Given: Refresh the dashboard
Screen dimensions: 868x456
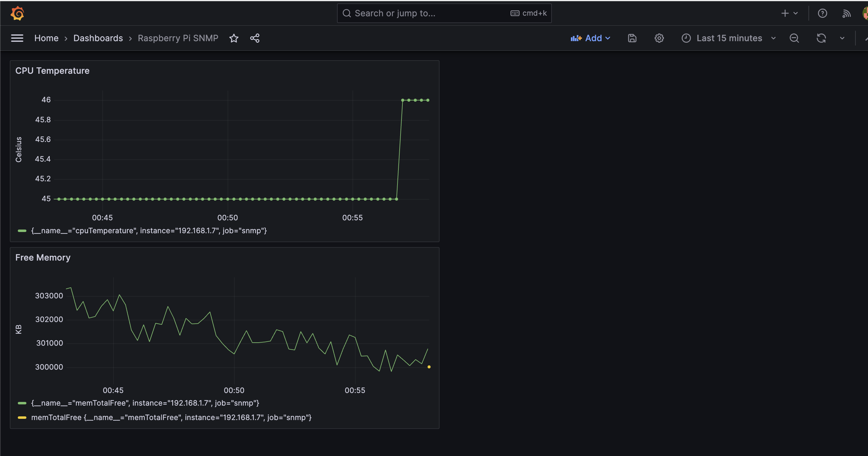Looking at the screenshot, I should pyautogui.click(x=821, y=38).
